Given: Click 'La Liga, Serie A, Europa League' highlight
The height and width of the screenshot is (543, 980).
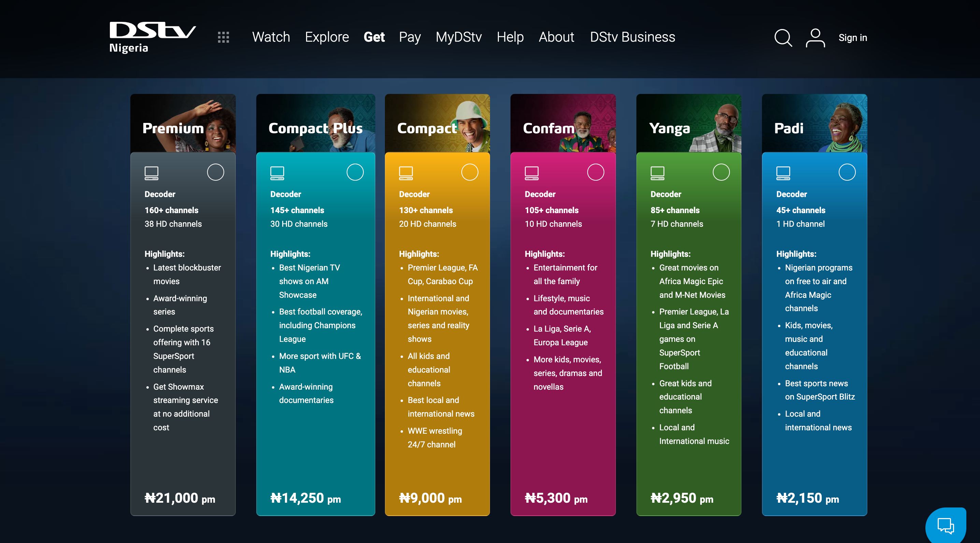Looking at the screenshot, I should click(x=562, y=335).
